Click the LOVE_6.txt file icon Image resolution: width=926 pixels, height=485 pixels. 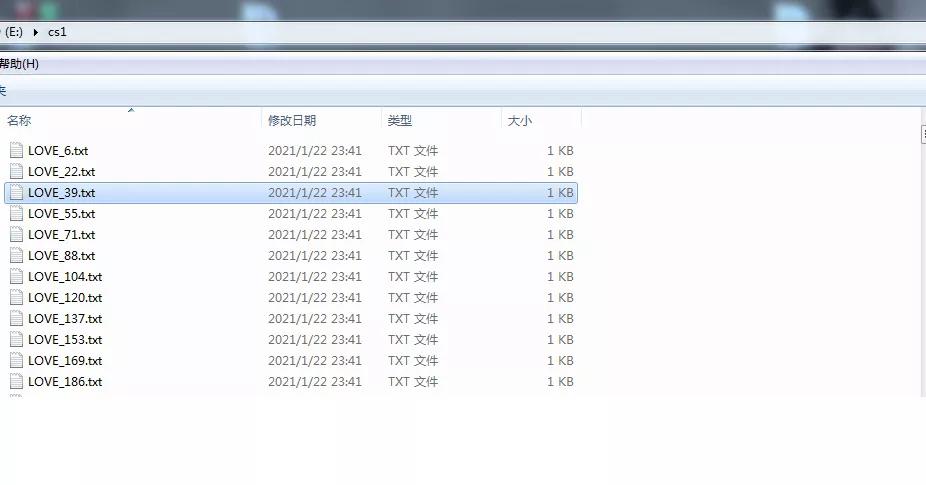[17, 151]
